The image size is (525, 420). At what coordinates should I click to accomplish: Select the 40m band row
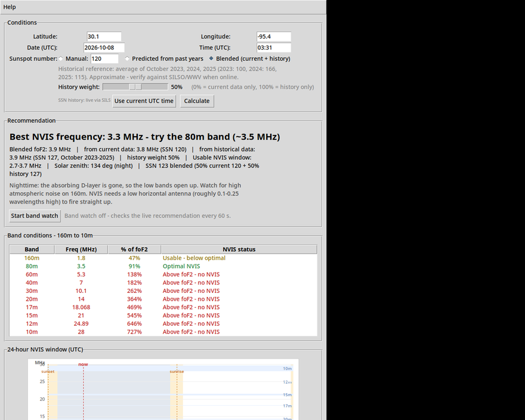163,283
